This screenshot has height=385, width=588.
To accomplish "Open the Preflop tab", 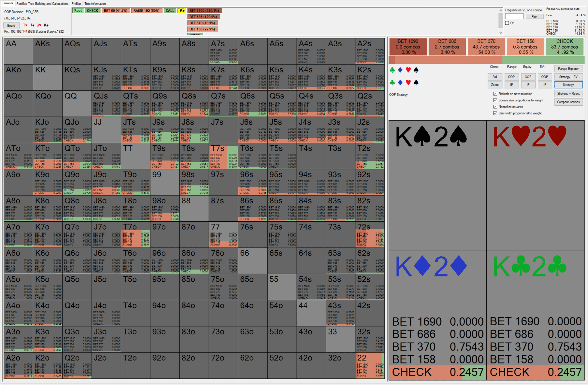I will tap(76, 3).
